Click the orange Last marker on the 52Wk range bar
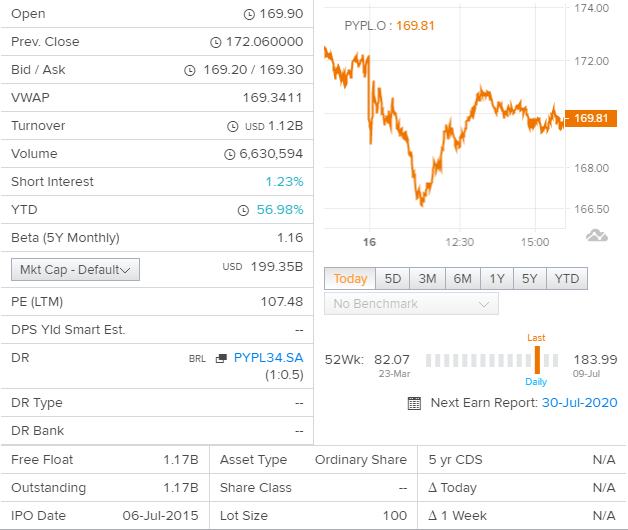Screen dimensions: 628x530 (537, 360)
